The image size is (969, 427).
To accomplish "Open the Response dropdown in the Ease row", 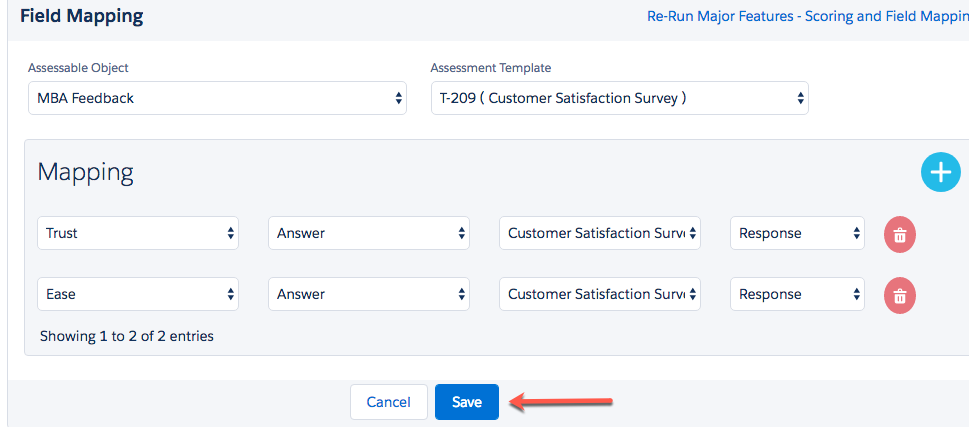I will click(797, 294).
